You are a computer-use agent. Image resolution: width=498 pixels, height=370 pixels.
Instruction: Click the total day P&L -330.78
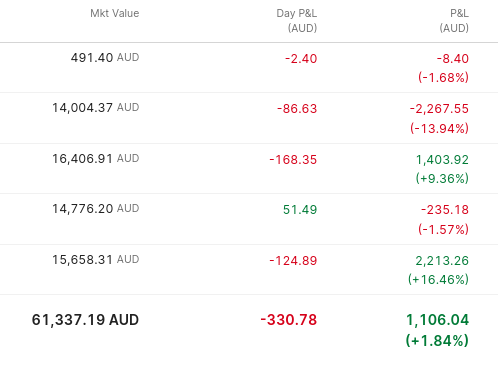click(x=289, y=320)
